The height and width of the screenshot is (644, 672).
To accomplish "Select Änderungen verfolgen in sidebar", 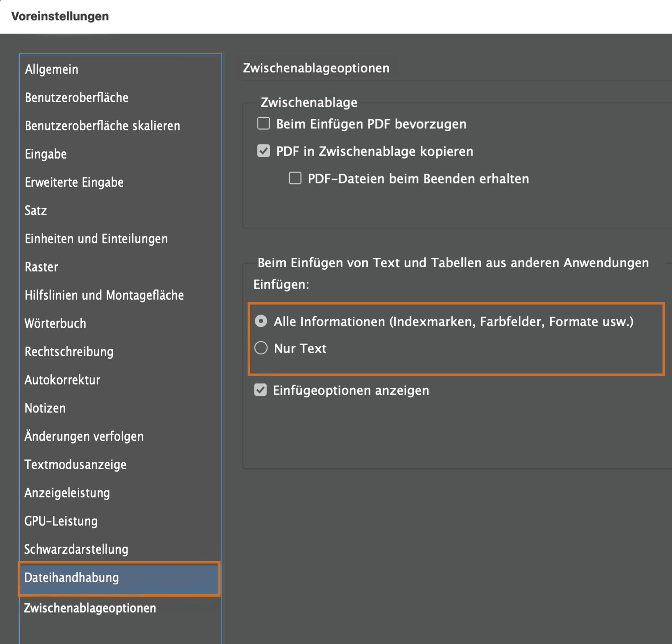I will 84,436.
